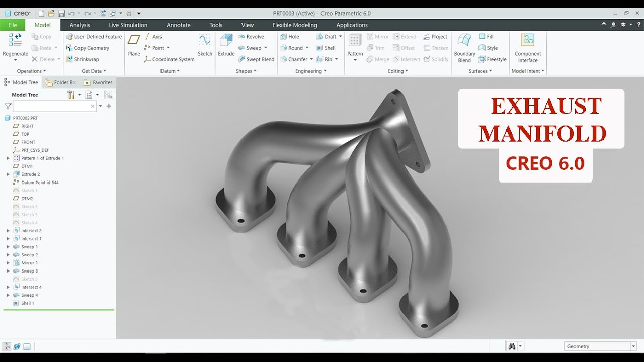This screenshot has height=362, width=644.
Task: Create a Coordinate System
Action: click(x=169, y=59)
